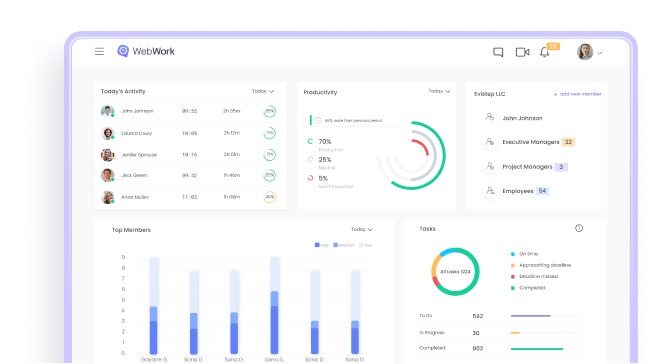Select the Eduard Couly activity row name
Screen dimensions: 666x364
tap(136, 133)
